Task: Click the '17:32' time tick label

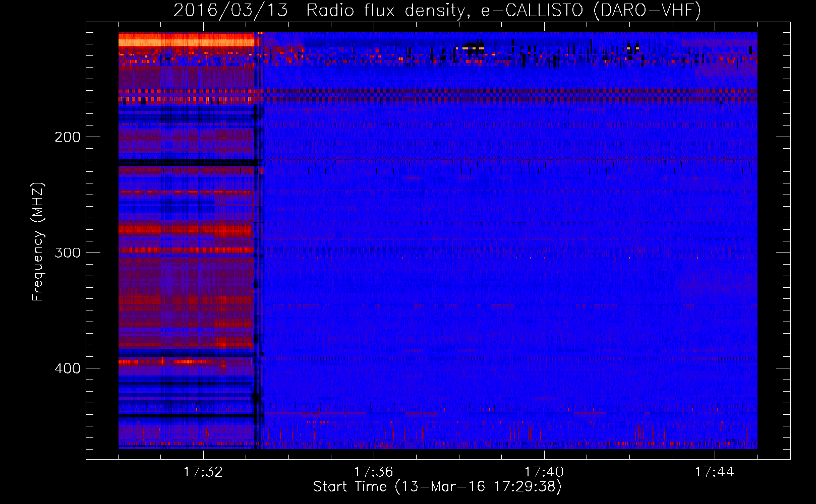Action: pos(203,472)
